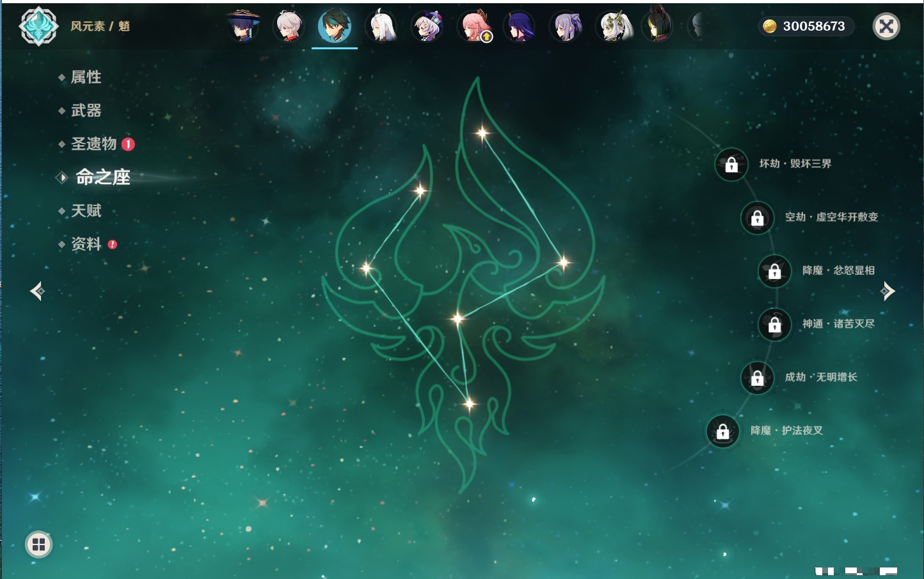924x579 pixels.
Task: Select the dark-eared avatar with red accent
Action: point(657,26)
